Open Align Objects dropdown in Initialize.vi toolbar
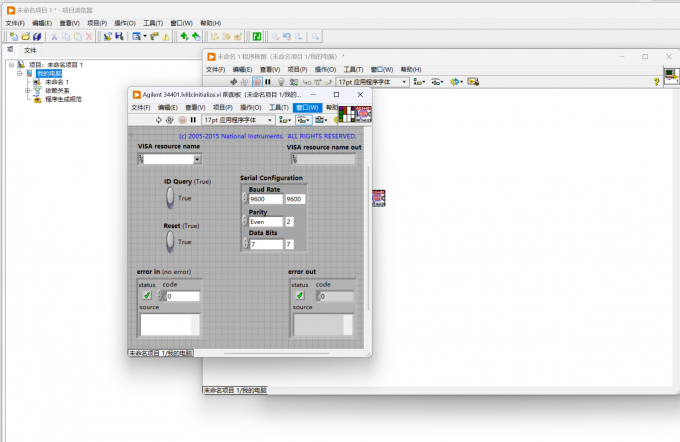 tap(285, 120)
